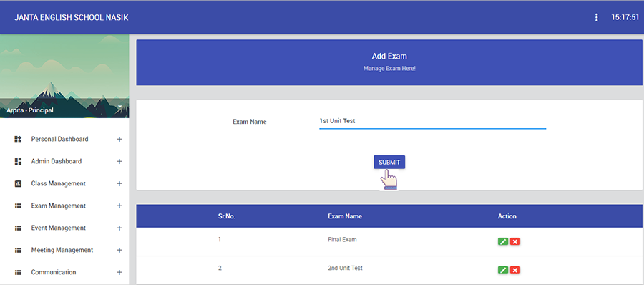Open the Arpita - Principal profile dropdown
644x285 pixels.
pos(120,107)
